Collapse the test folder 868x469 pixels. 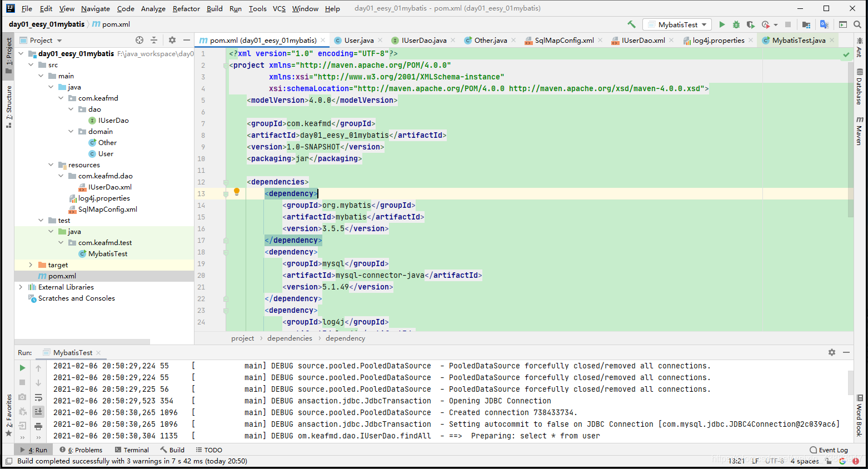point(41,221)
